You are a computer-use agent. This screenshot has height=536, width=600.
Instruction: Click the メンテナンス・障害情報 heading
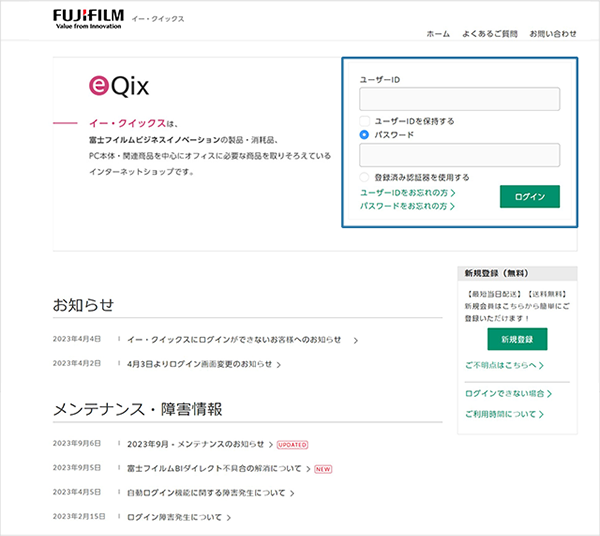137,409
